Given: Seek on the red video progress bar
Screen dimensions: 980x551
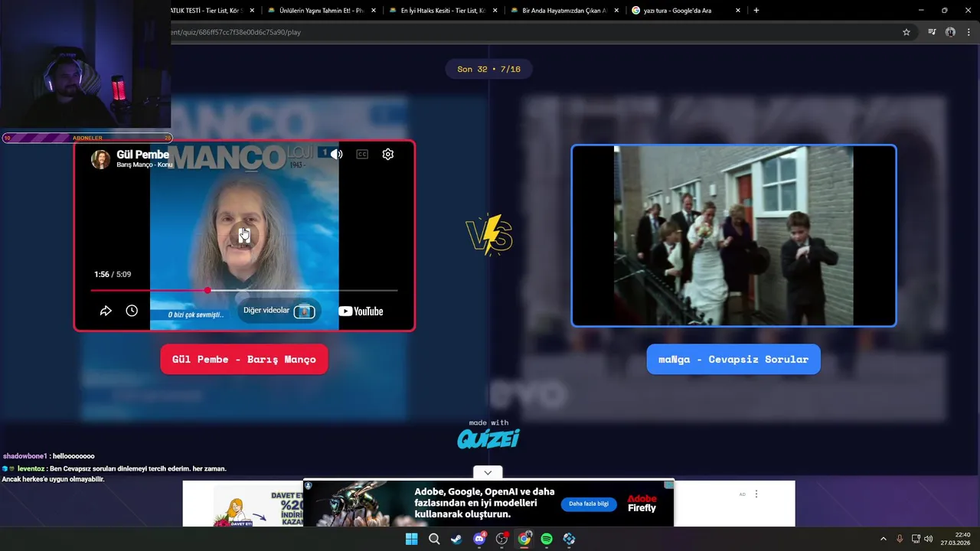Looking at the screenshot, I should (244, 291).
